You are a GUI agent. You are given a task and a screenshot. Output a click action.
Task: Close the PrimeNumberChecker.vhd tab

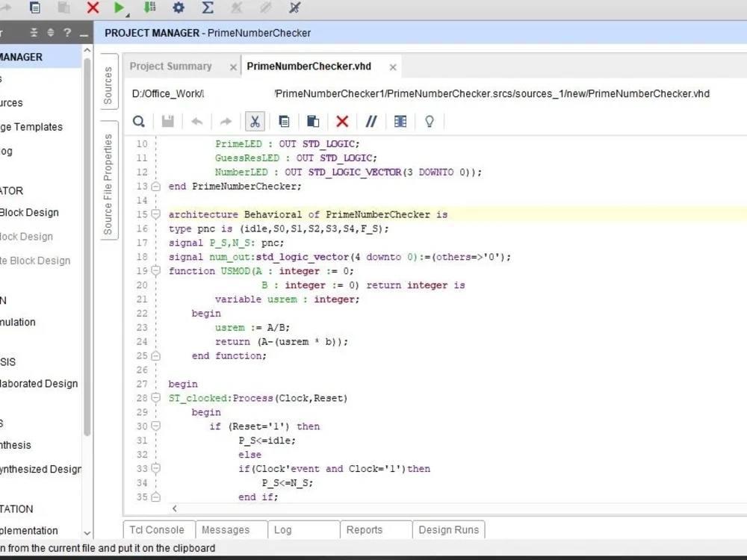[393, 67]
